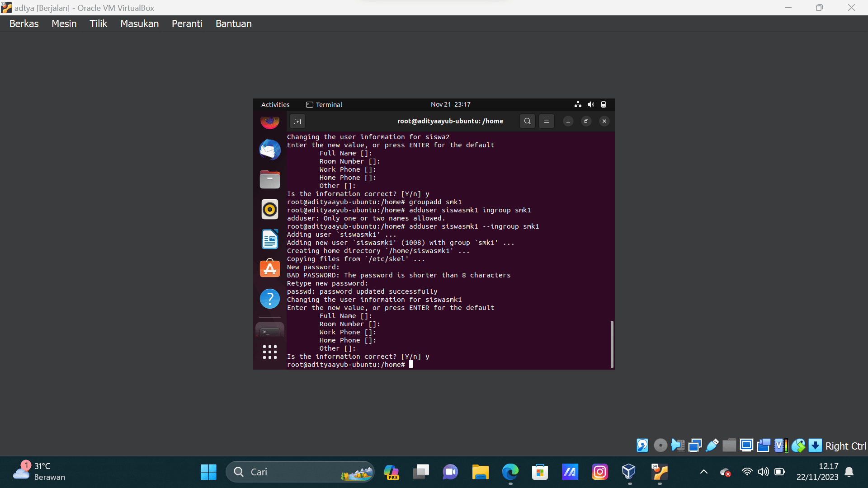Screen dimensions: 868x488
Task: Select the Terminal icon in dock
Action: (x=270, y=331)
